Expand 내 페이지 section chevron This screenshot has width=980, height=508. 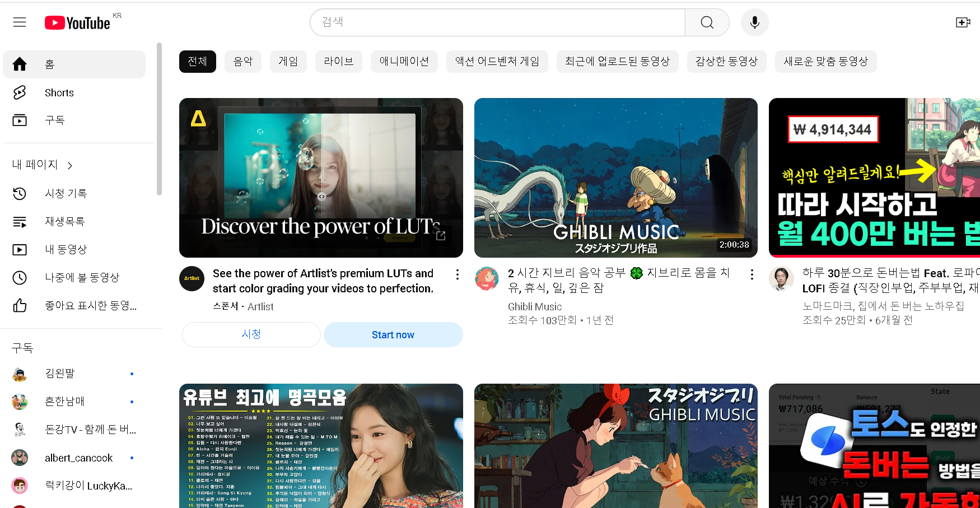pos(70,165)
